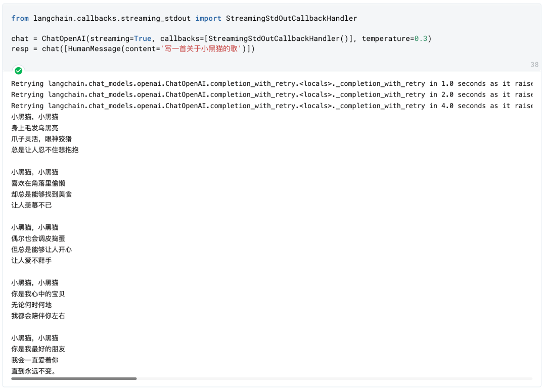Click the output line '但总是能够让人开心'
The image size is (546, 392).
tap(41, 250)
